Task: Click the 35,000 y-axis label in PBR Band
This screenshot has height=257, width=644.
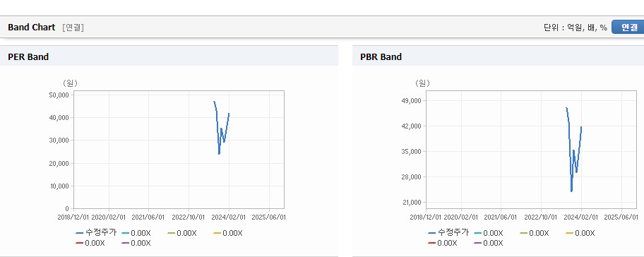Action: pyautogui.click(x=411, y=152)
